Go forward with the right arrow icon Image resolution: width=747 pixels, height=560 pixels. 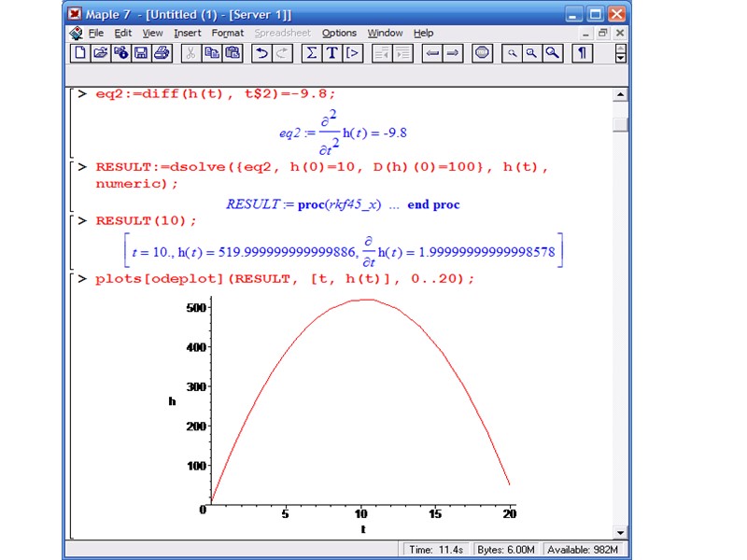(x=453, y=53)
